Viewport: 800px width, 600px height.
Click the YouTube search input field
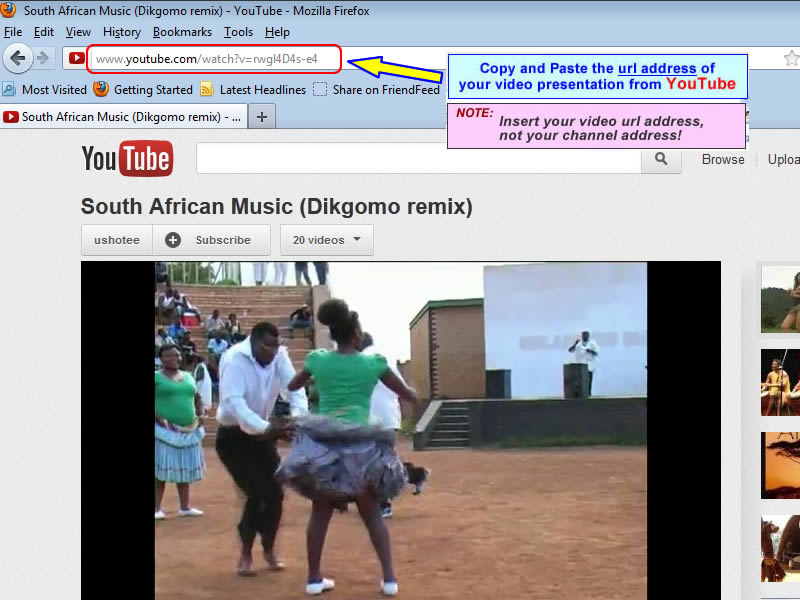[x=418, y=159]
